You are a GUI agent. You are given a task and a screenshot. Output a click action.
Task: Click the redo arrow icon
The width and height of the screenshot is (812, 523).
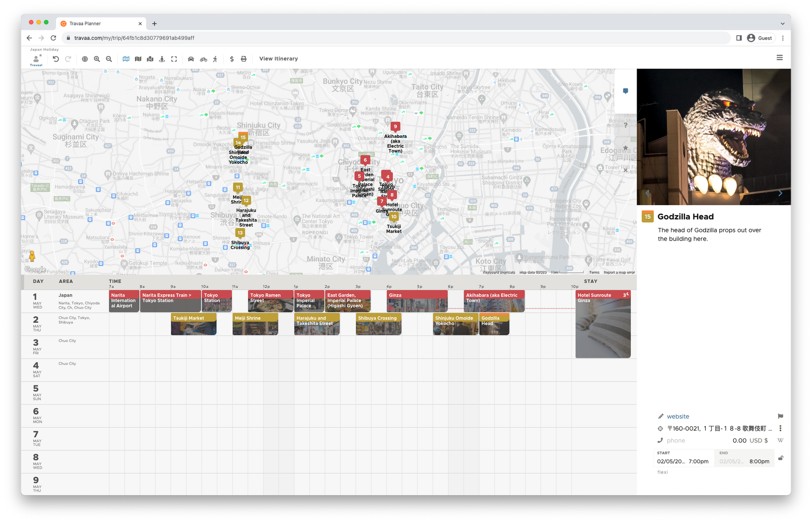point(68,59)
